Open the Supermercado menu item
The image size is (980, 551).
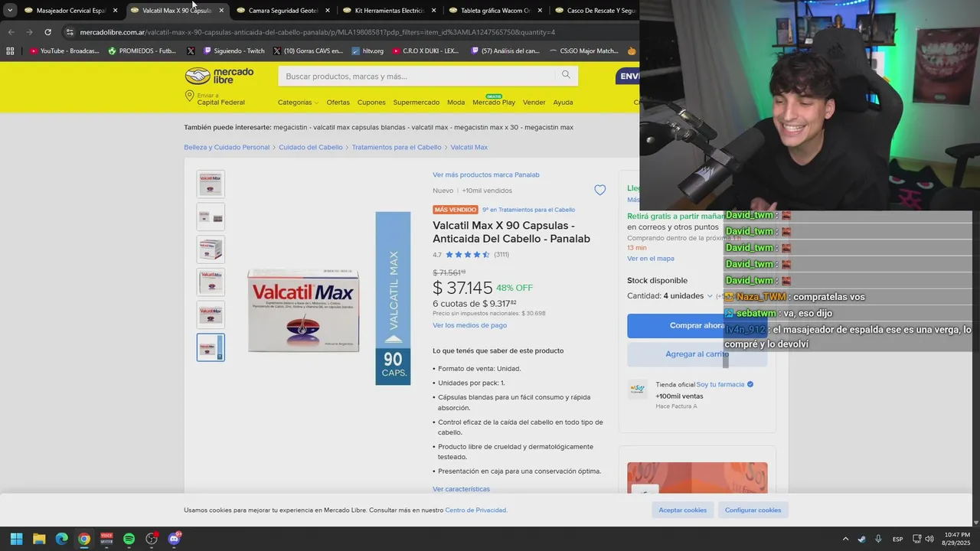[x=416, y=103]
